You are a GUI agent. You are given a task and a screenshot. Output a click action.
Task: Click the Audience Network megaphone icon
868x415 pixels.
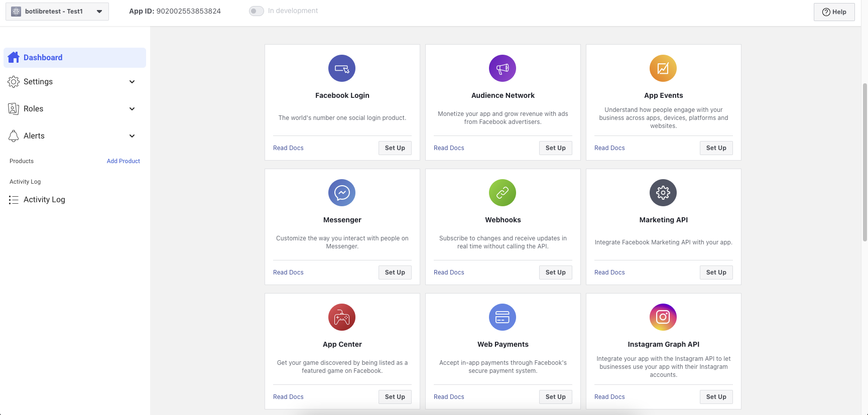pyautogui.click(x=503, y=68)
